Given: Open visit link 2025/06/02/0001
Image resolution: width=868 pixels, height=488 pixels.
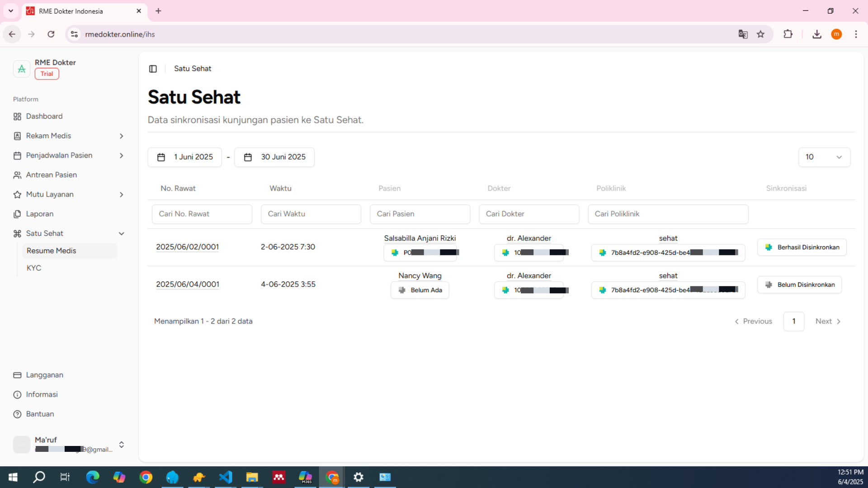Looking at the screenshot, I should (187, 247).
